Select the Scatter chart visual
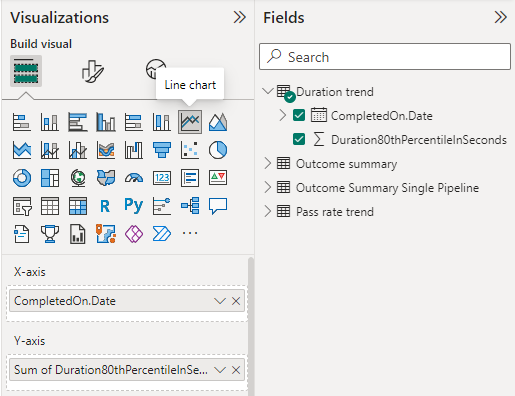This screenshot has height=396, width=515. click(190, 150)
